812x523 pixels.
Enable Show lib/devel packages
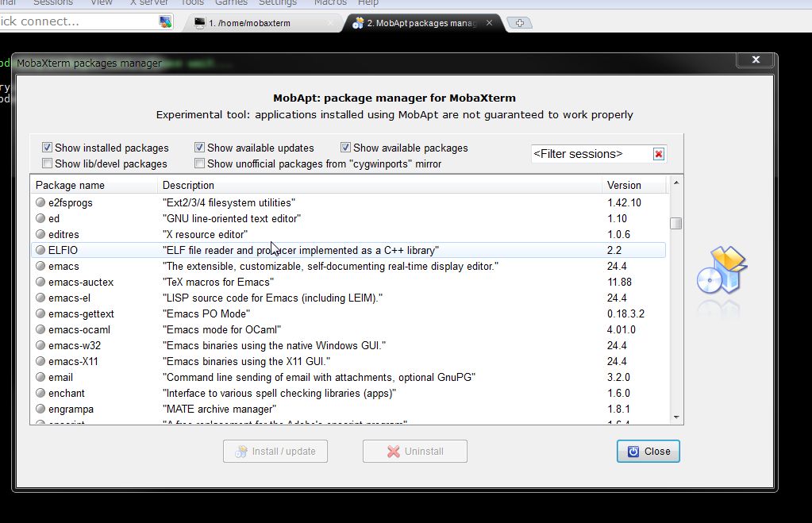[x=47, y=163]
